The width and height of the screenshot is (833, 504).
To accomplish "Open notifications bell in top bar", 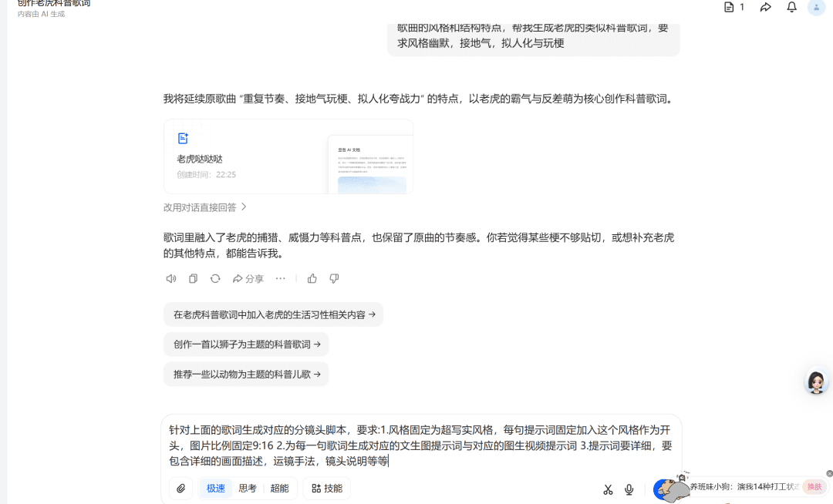I will tap(791, 8).
